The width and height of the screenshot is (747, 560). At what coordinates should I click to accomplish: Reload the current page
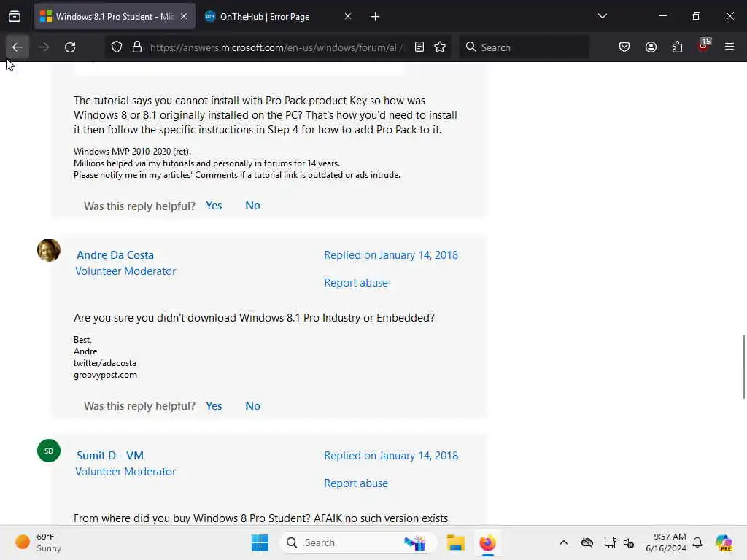coord(70,47)
